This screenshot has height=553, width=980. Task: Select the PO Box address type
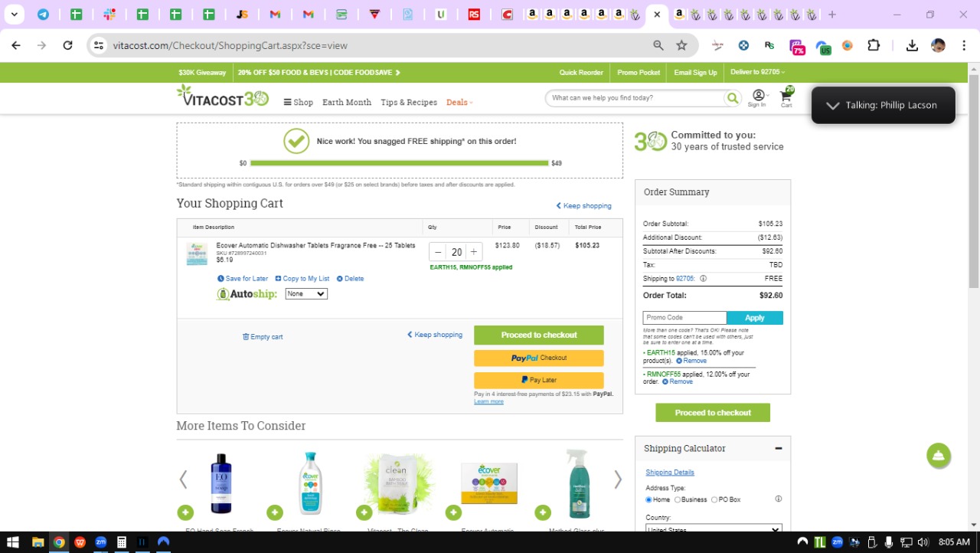714,500
